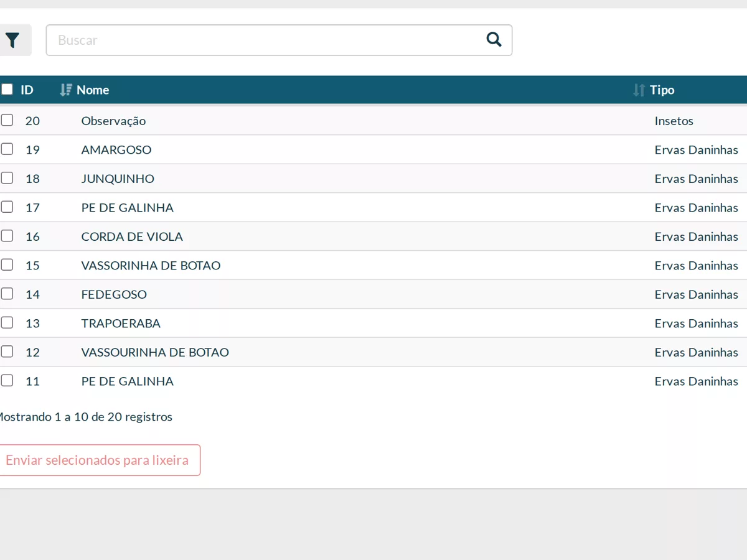This screenshot has height=560, width=747.
Task: Mark the checkbox for ID 17
Action: 7,207
